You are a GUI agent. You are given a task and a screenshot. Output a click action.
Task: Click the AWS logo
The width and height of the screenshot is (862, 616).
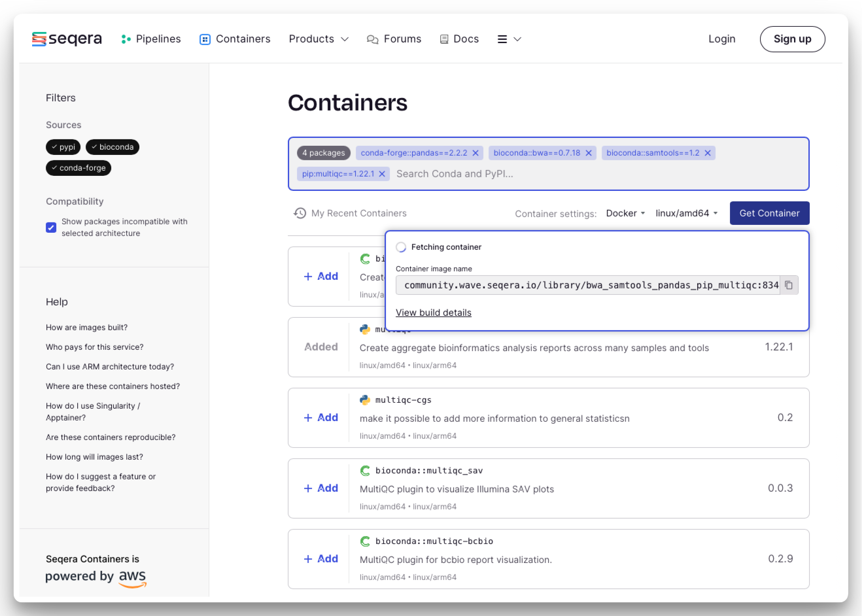[x=132, y=577]
